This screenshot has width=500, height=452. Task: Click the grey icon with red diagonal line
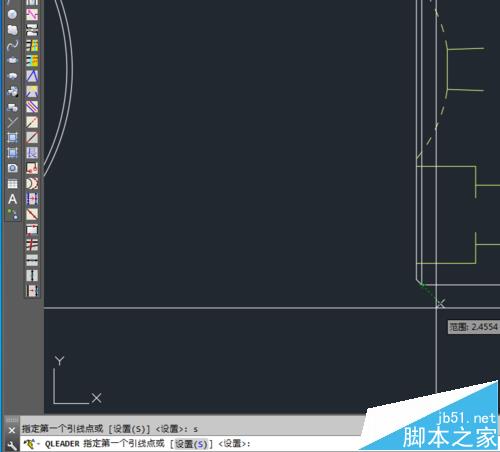[32, 137]
